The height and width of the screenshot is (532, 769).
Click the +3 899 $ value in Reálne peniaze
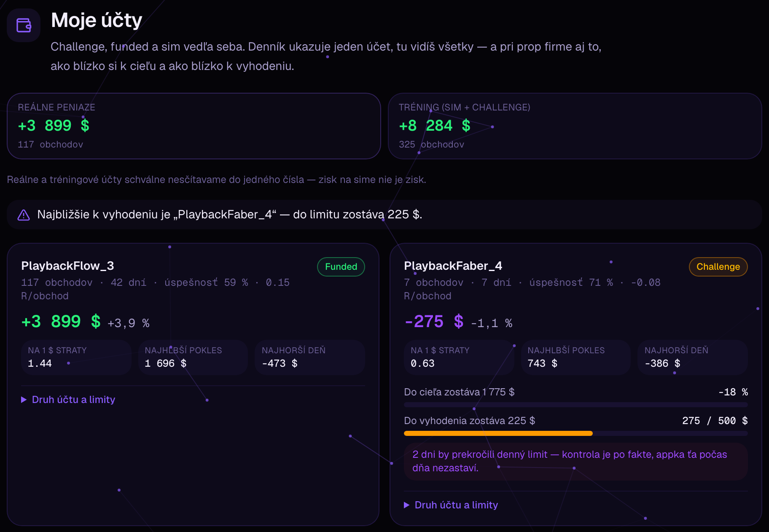pos(54,126)
